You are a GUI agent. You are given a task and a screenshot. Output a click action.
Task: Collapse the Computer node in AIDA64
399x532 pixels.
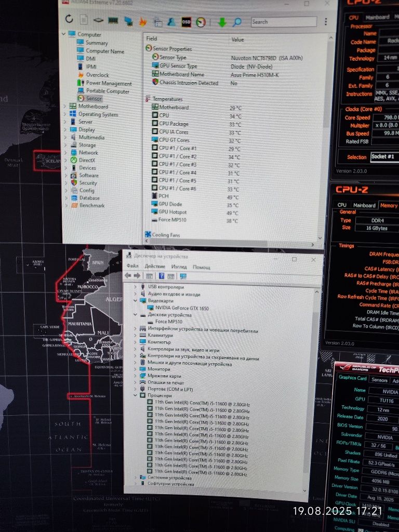pos(63,34)
